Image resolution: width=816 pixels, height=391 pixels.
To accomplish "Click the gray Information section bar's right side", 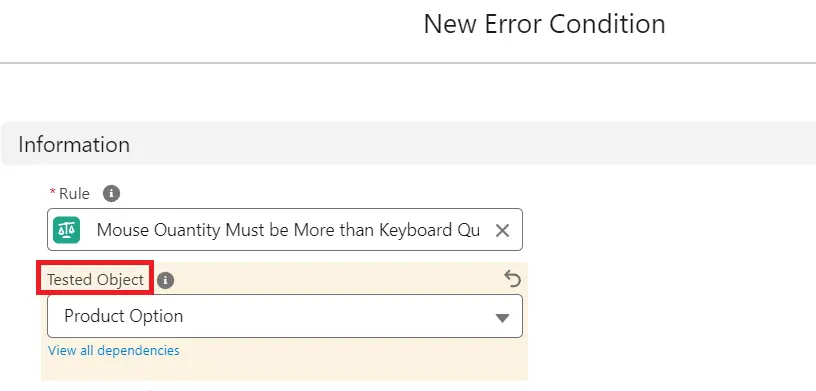I will [x=677, y=144].
